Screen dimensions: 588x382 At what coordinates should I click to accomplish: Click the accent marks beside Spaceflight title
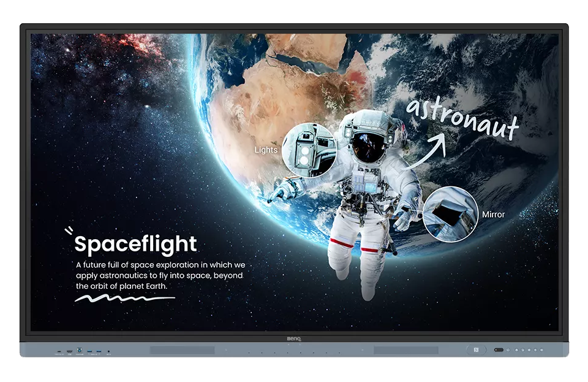click(x=69, y=231)
